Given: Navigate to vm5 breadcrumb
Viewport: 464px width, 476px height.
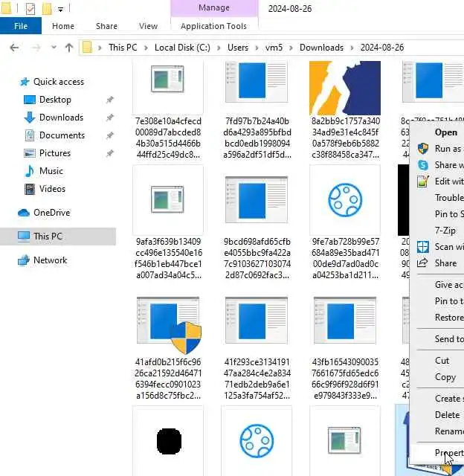Looking at the screenshot, I should pos(274,48).
